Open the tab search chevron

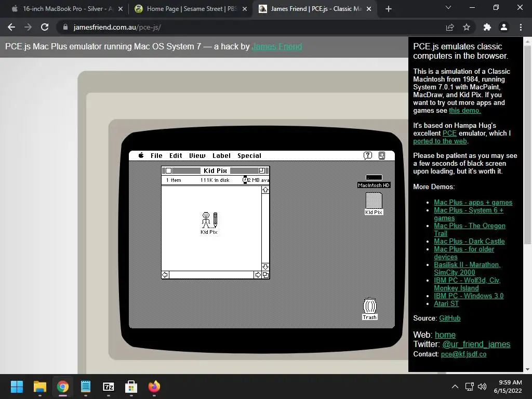(x=448, y=7)
